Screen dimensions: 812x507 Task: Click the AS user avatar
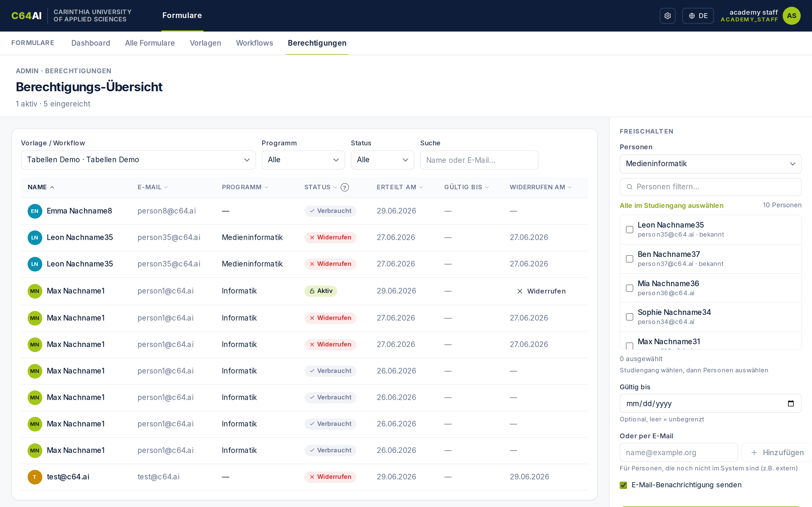791,16
